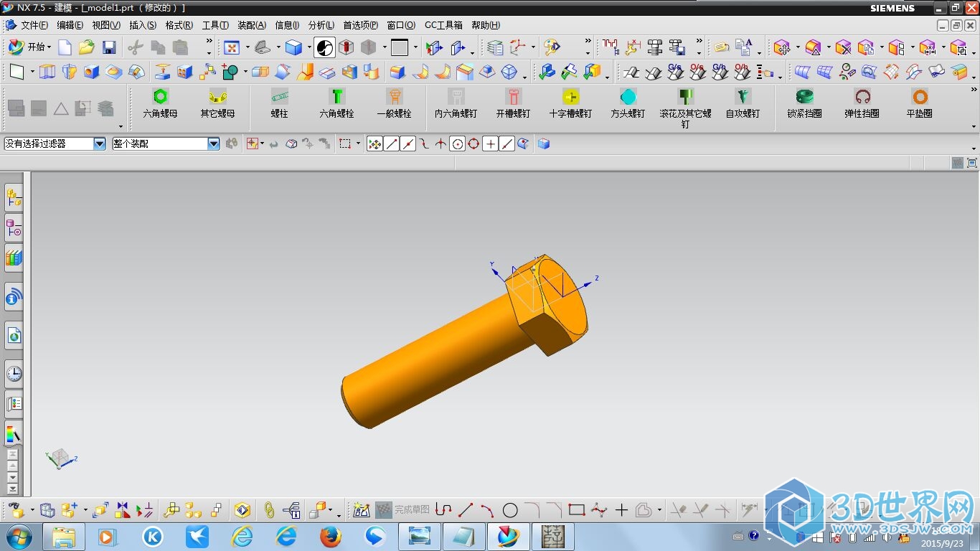This screenshot has height=551, width=980.
Task: Insert a socket head screw (内六角螺钉)
Action: 456,104
